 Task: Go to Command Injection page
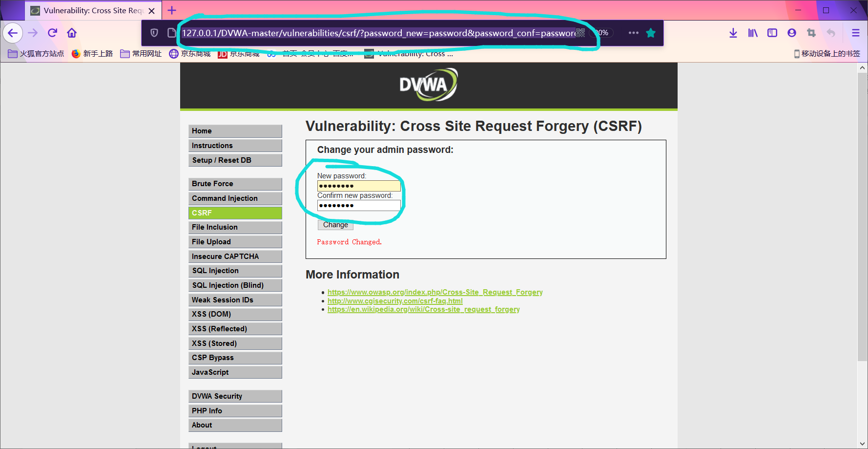point(235,198)
